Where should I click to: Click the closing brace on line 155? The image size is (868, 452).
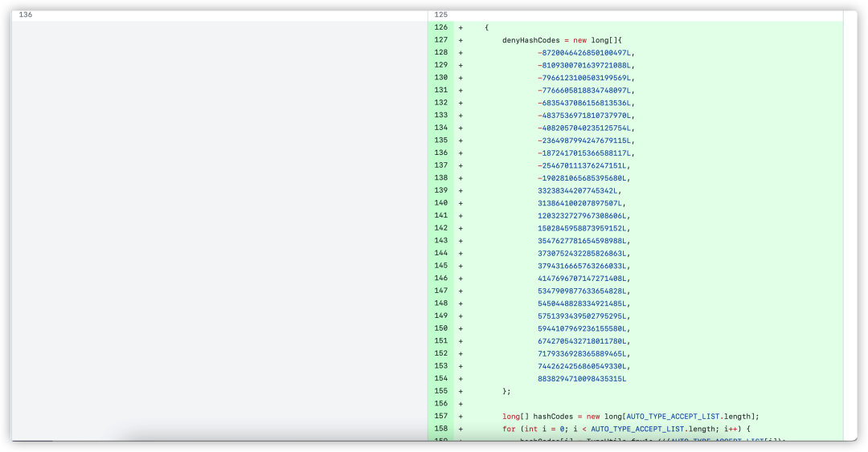(504, 392)
